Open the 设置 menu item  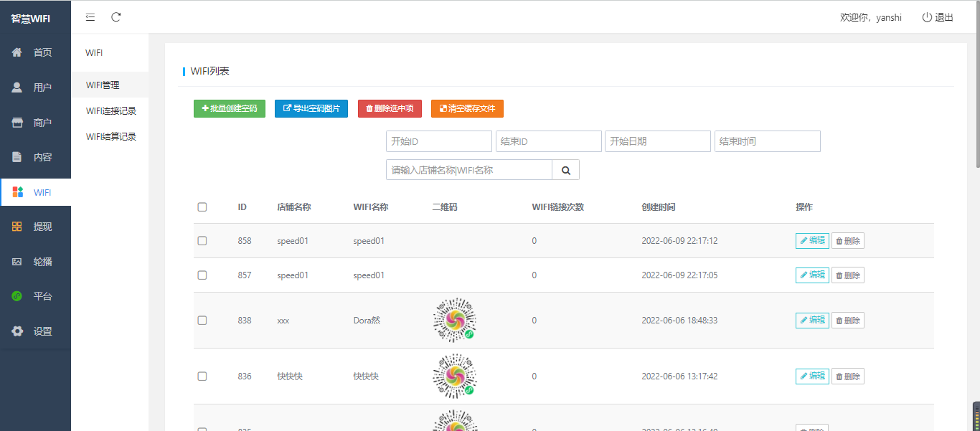click(35, 331)
